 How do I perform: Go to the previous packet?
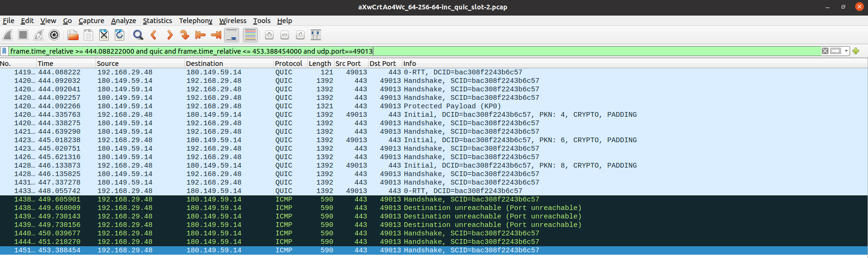153,35
